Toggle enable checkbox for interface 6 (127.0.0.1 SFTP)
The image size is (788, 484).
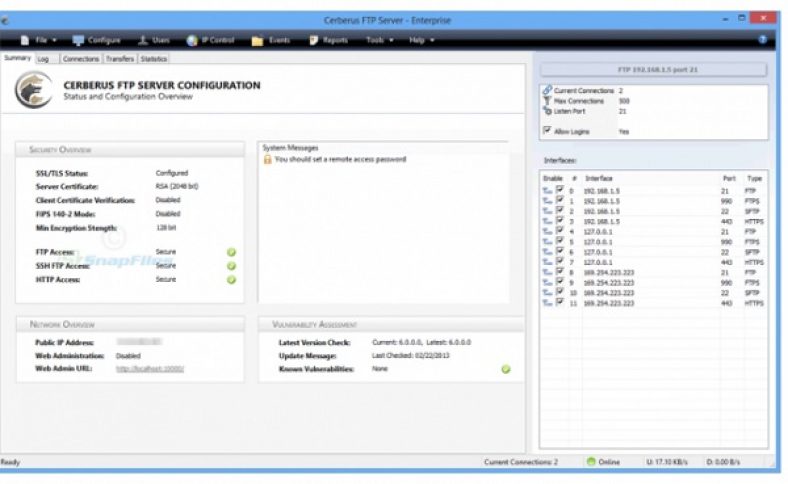559,251
